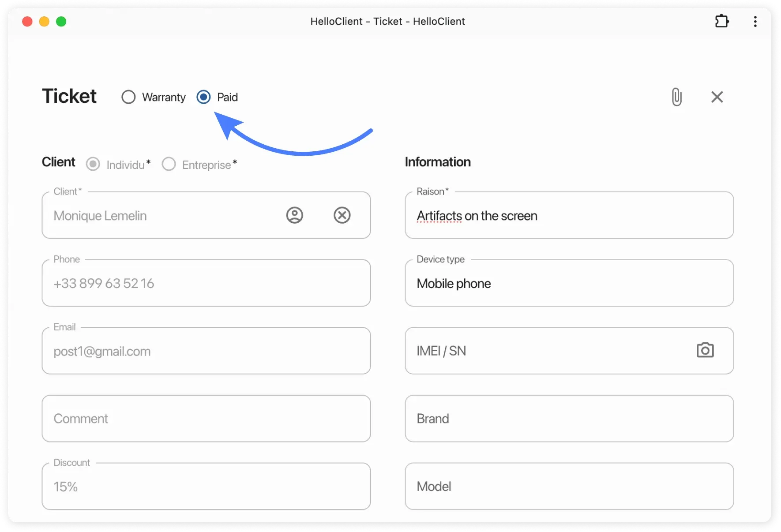The width and height of the screenshot is (781, 532).
Task: Open the client profile icon in Client field
Action: click(x=294, y=215)
